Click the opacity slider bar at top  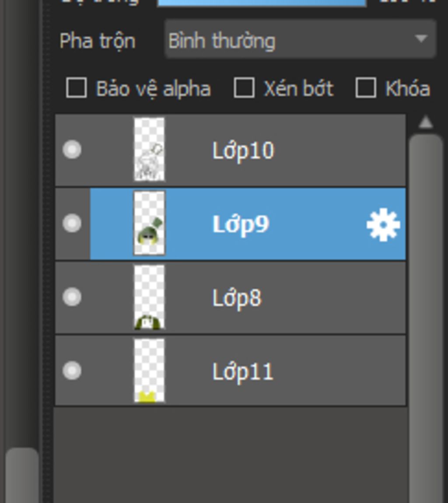[x=262, y=3]
